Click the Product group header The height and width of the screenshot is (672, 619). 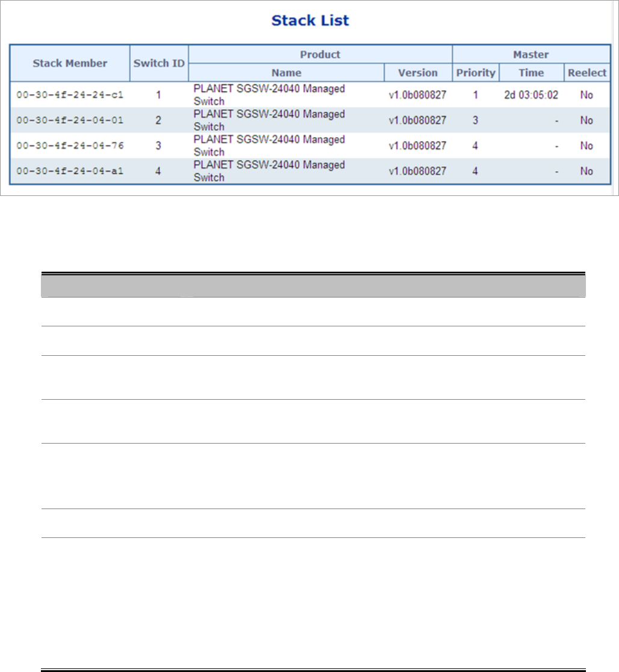(320, 55)
